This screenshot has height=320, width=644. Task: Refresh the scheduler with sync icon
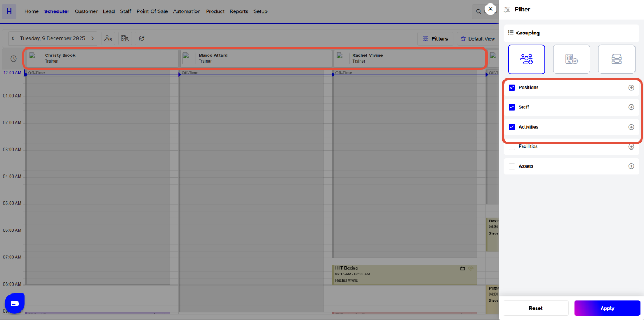click(142, 38)
